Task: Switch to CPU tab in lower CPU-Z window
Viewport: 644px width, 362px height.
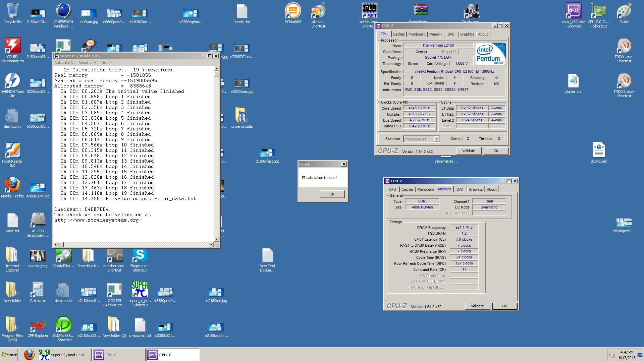Action: coord(392,189)
